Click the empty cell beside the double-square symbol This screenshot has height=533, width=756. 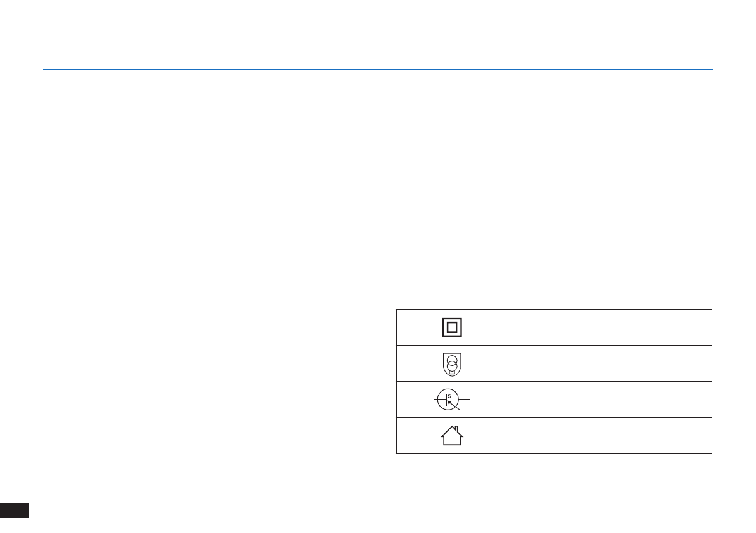[610, 328]
